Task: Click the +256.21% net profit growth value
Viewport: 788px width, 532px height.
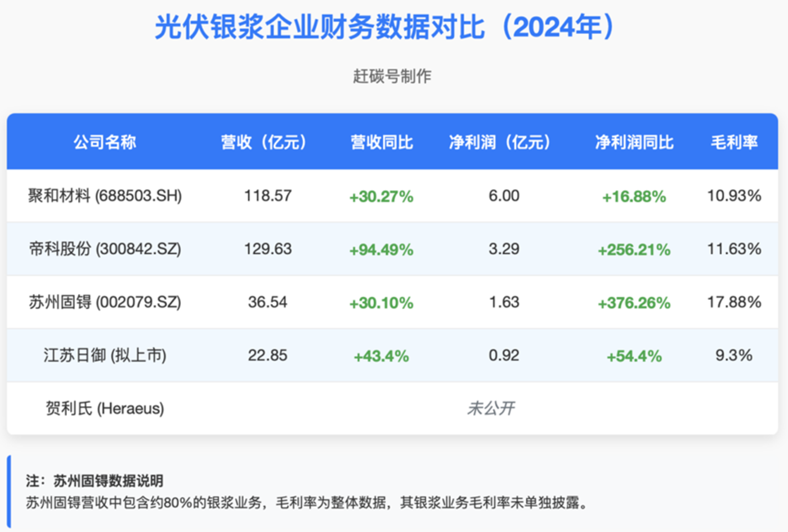Action: point(634,249)
